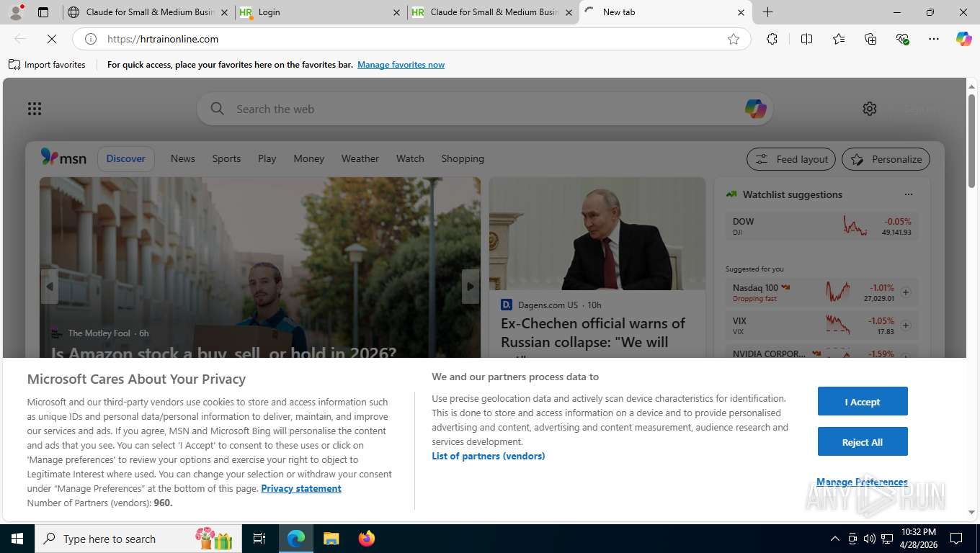The height and width of the screenshot is (553, 980).
Task: Open the DOW watchlist entry
Action: (821, 226)
